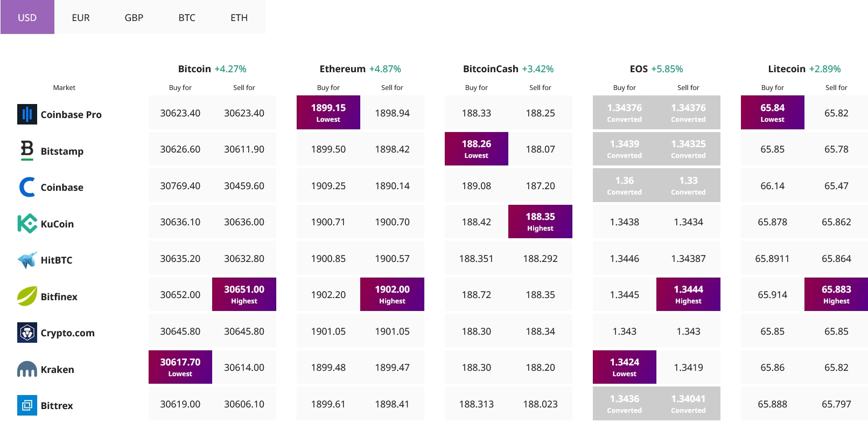This screenshot has height=422, width=868.
Task: Click the Bitfinex leaf logo icon
Action: (x=27, y=296)
